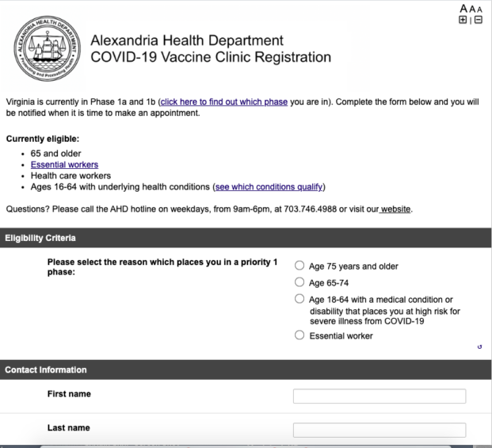Click the 'COVID-19 Vaccine Clinic Registration' page title
492x448 pixels.
211,57
